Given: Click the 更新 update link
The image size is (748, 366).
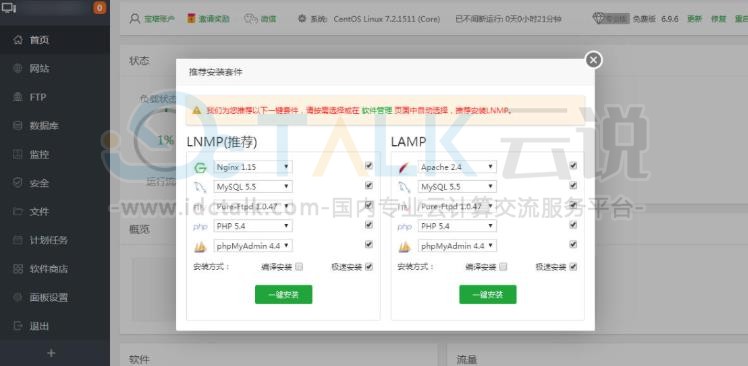Looking at the screenshot, I should [694, 19].
